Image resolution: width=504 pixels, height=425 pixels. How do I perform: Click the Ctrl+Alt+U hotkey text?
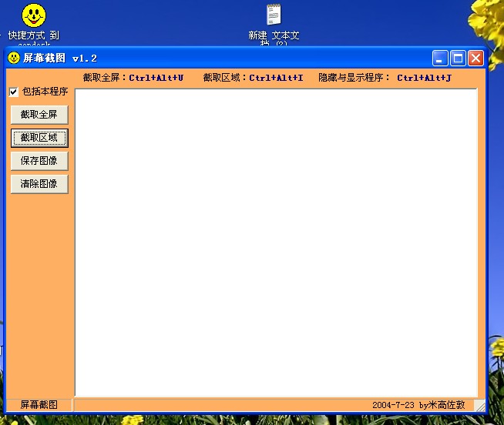156,78
